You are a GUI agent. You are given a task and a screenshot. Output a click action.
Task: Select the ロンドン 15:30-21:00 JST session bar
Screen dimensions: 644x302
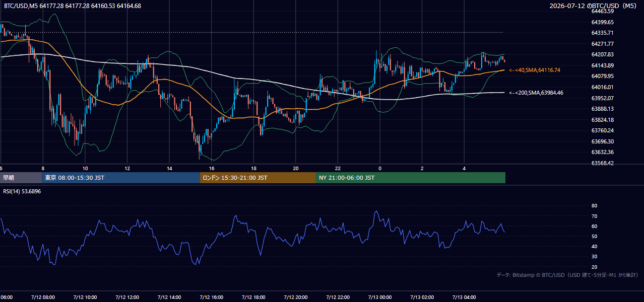(258, 178)
